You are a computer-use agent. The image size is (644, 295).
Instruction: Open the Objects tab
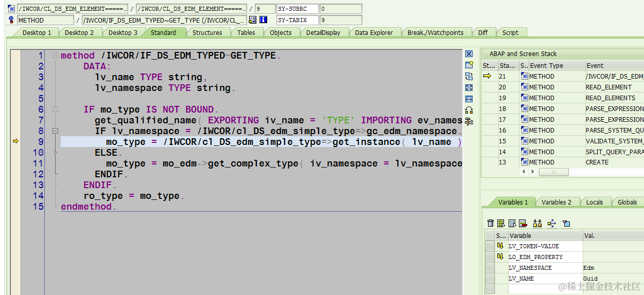(281, 32)
